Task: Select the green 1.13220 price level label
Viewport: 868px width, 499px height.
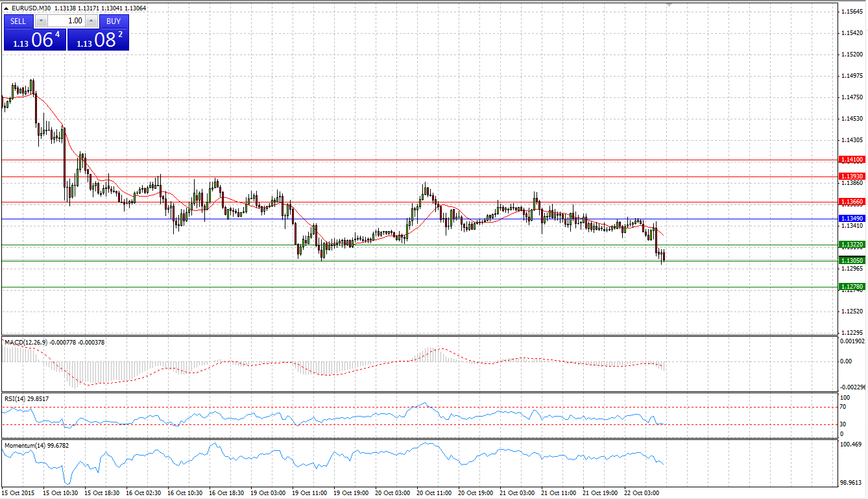Action: pyautogui.click(x=851, y=245)
